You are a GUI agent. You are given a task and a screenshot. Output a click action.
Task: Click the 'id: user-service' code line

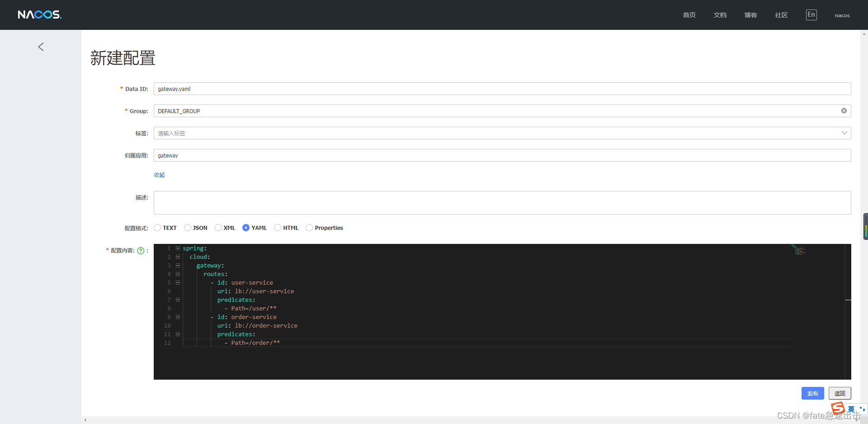(x=241, y=283)
